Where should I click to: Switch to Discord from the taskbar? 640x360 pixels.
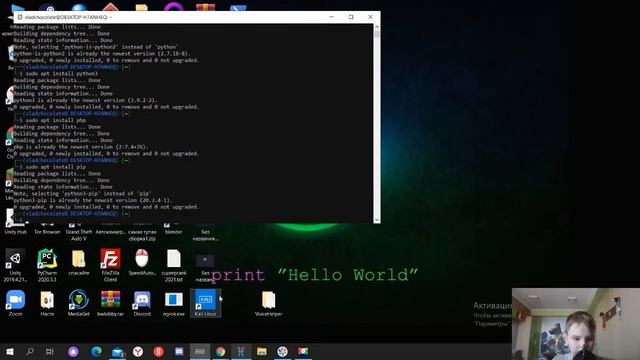(179, 351)
